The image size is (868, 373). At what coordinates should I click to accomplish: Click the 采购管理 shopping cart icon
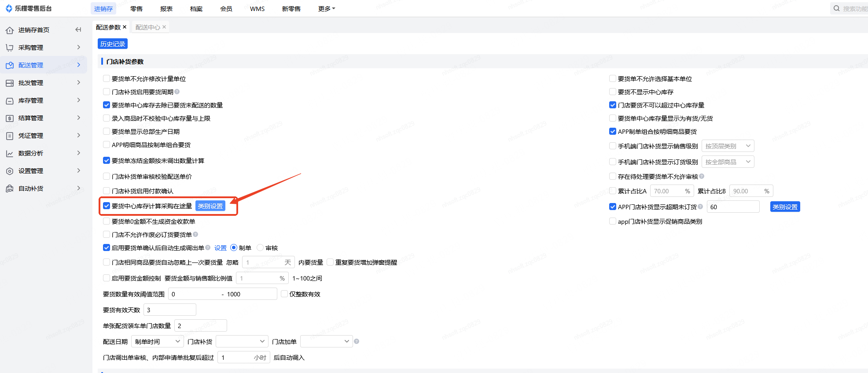(10, 48)
